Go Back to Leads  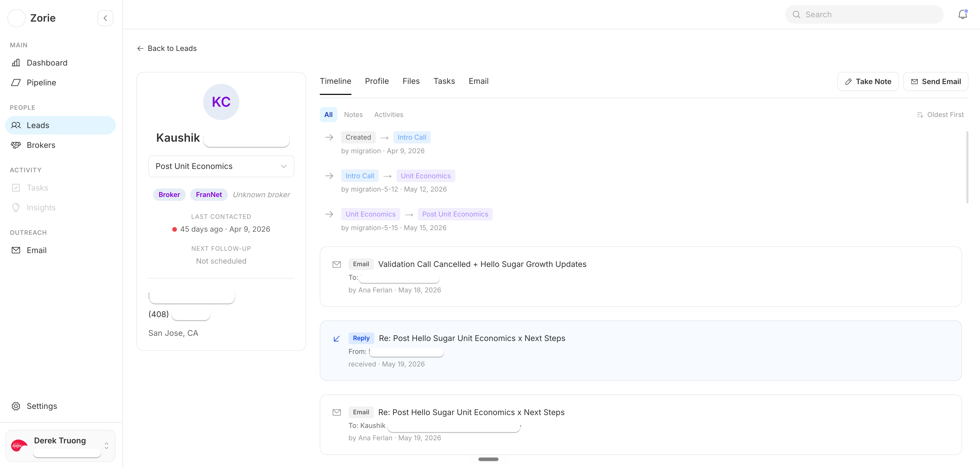tap(167, 48)
